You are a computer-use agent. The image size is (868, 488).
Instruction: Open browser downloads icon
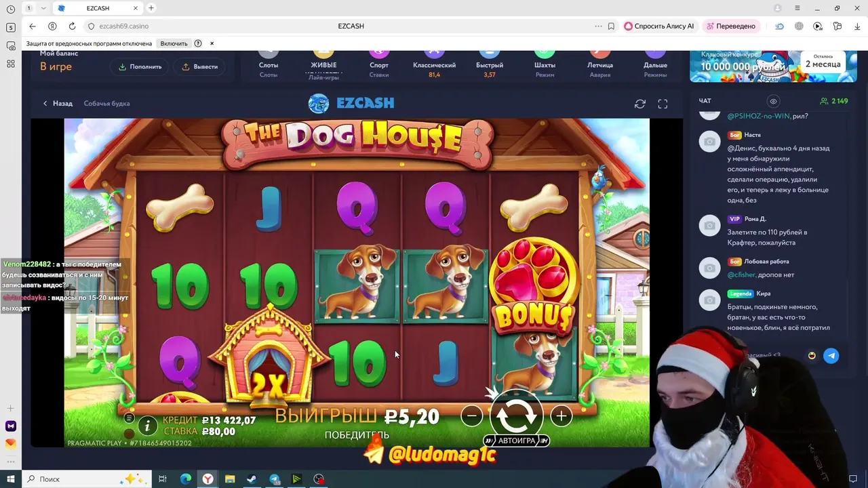pyautogui.click(x=857, y=26)
